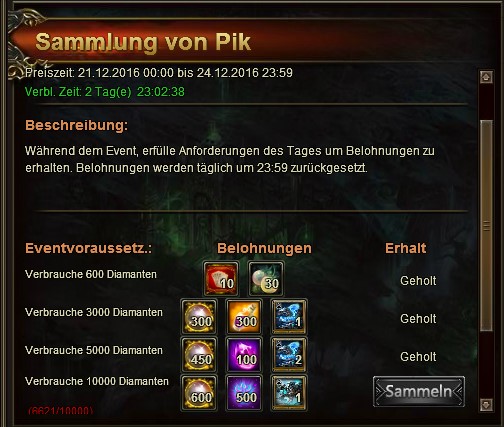The height and width of the screenshot is (427, 504).
Task: Click Geholt status for 3000 Diamanten row
Action: click(418, 319)
